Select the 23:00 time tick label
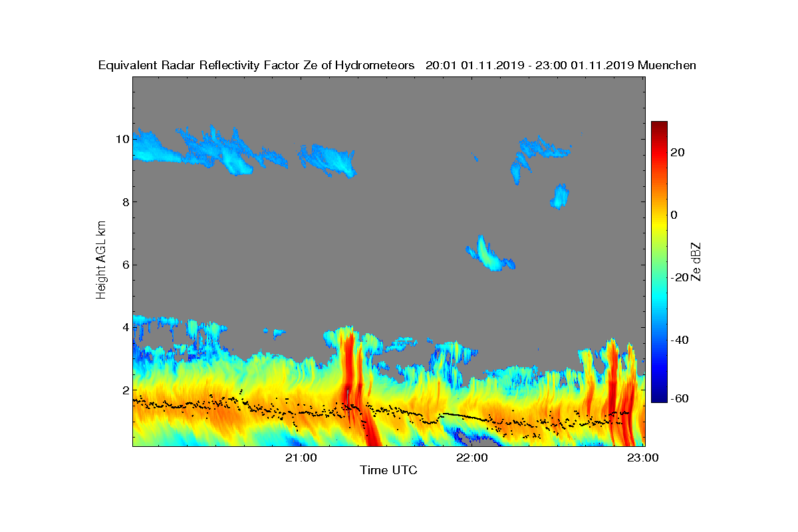798x532 pixels. (x=643, y=458)
